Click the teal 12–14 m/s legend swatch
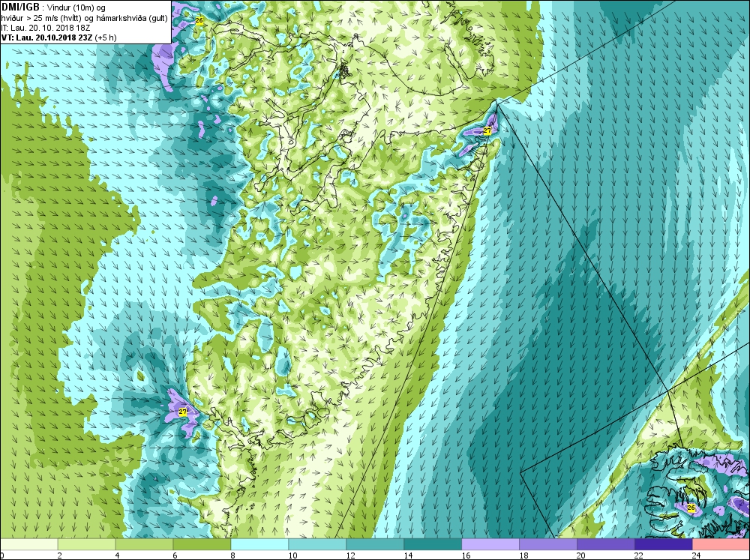The height and width of the screenshot is (560, 750). pyautogui.click(x=375, y=545)
